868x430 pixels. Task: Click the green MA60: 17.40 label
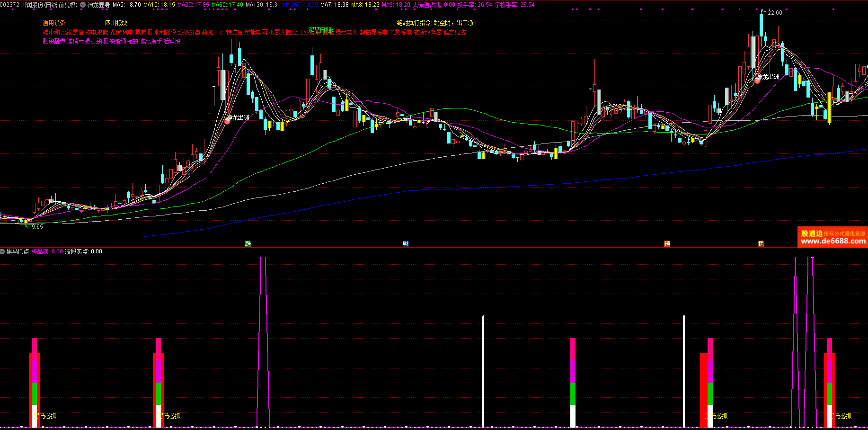coord(227,5)
